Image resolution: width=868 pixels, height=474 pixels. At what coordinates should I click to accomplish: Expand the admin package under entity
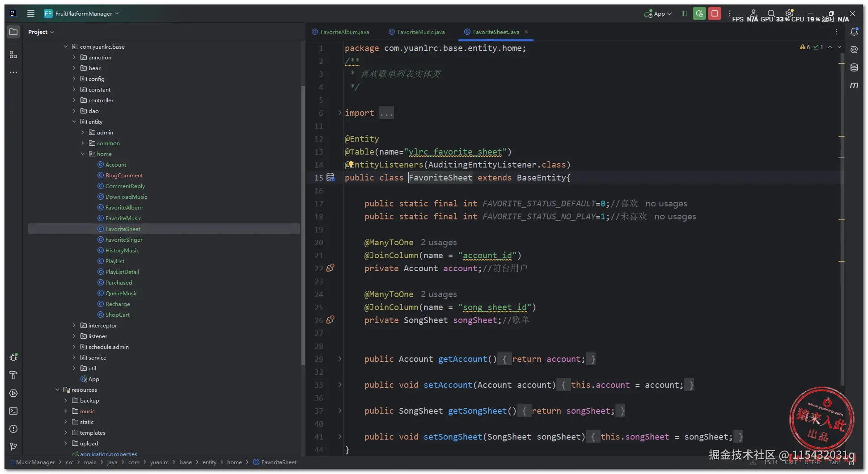tap(83, 132)
